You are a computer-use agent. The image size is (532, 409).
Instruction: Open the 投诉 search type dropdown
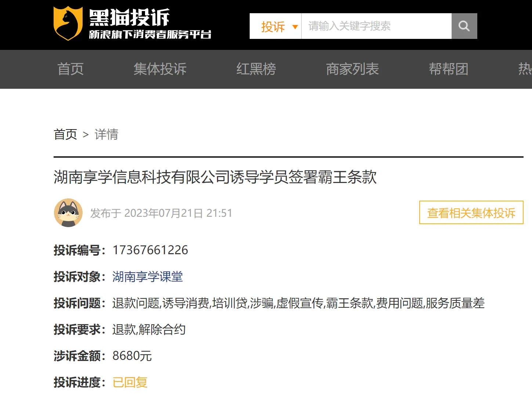point(275,26)
